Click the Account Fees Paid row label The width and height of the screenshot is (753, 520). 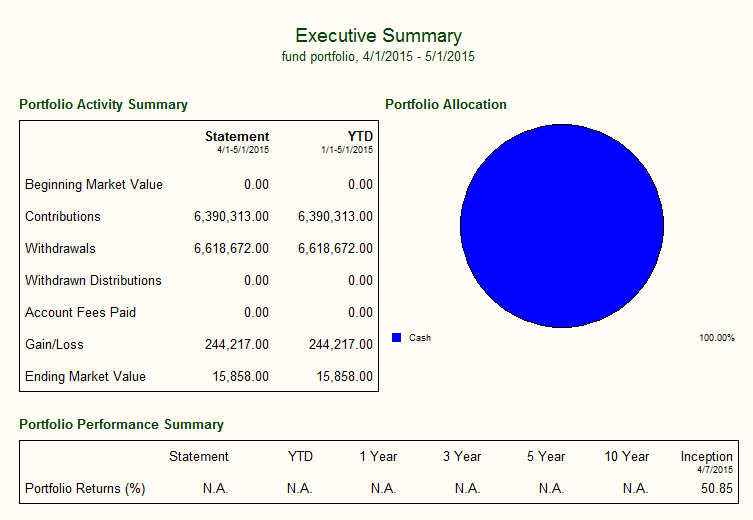80,313
